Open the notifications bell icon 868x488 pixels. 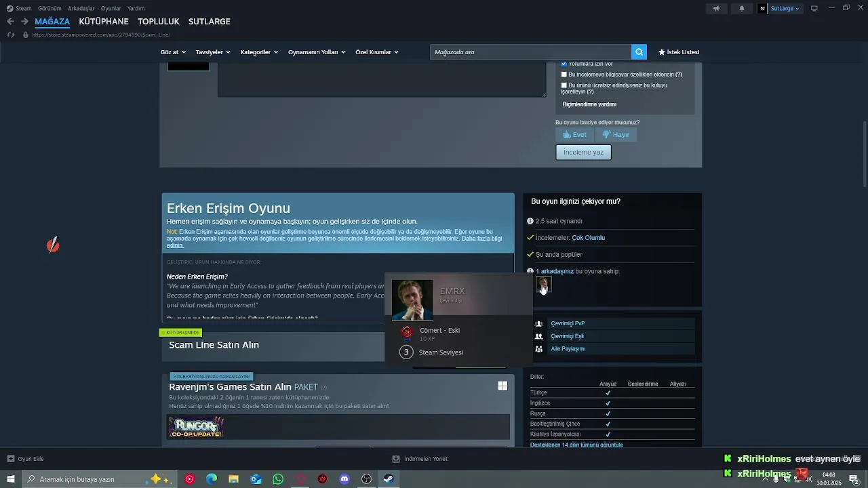tap(741, 8)
